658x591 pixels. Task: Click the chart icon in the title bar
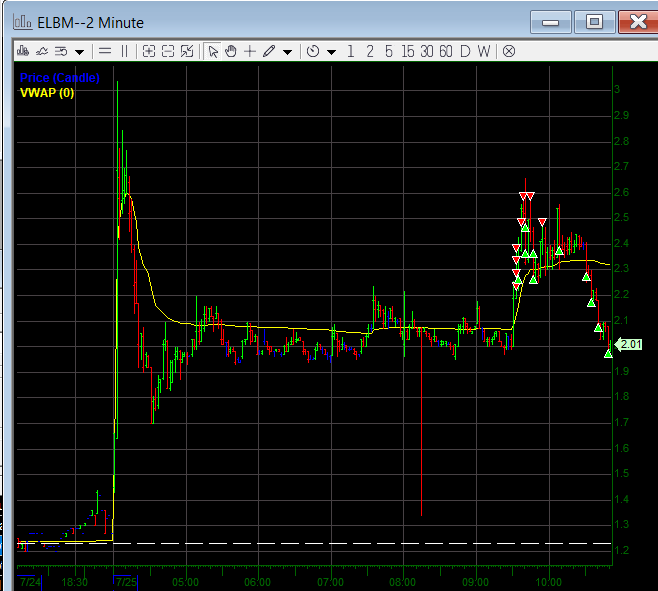22,22
